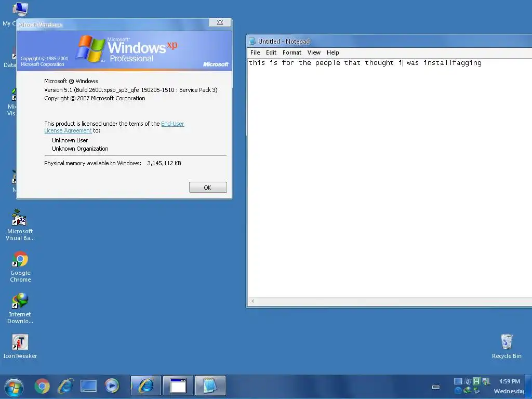Select the Google Chrome desktop shortcut
Screen dimensions: 532x399
pyautogui.click(x=20, y=267)
